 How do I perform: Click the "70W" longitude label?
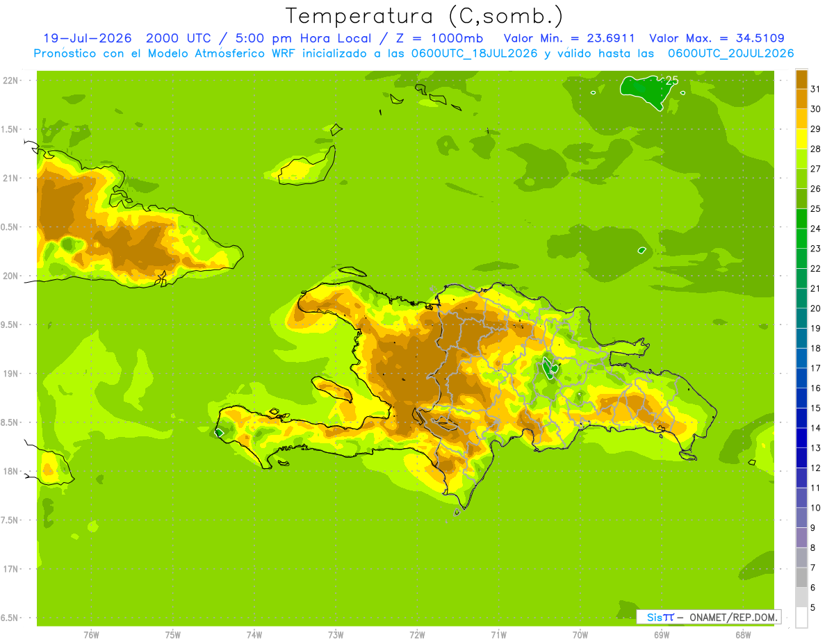pyautogui.click(x=580, y=634)
